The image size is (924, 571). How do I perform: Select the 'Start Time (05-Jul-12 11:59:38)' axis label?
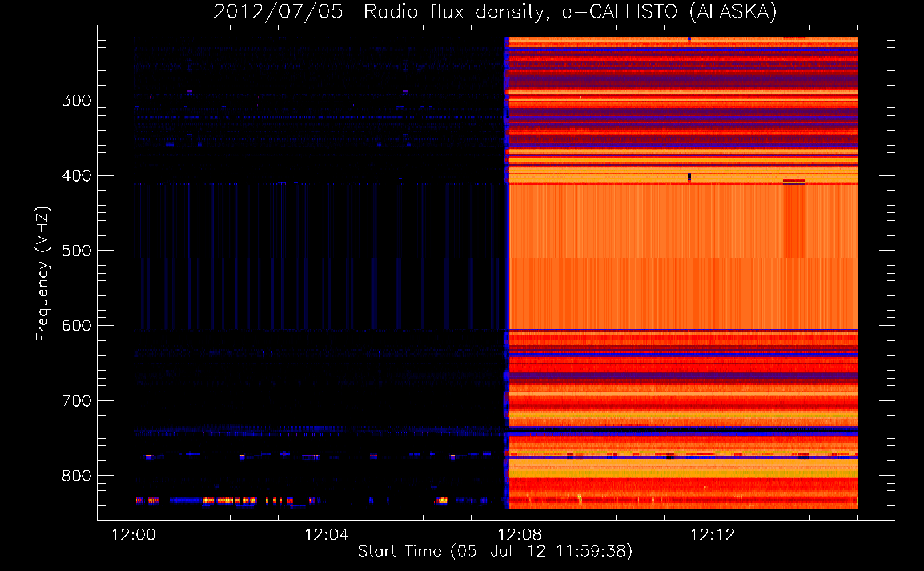pyautogui.click(x=495, y=552)
